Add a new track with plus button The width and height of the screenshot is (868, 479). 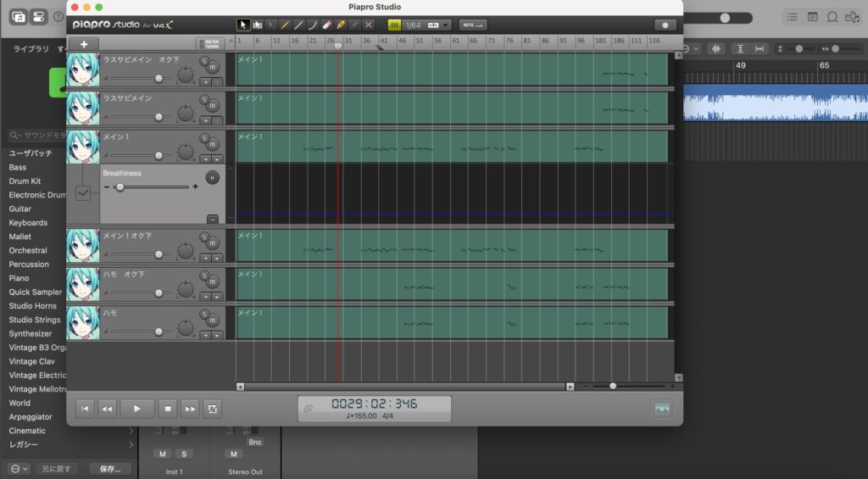point(84,44)
